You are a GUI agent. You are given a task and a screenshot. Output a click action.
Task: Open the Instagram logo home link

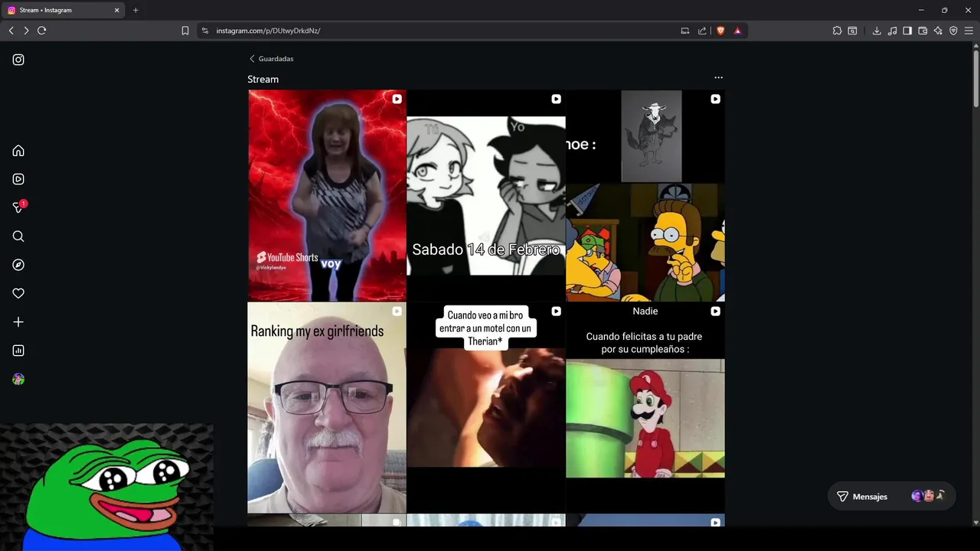pyautogui.click(x=18, y=60)
